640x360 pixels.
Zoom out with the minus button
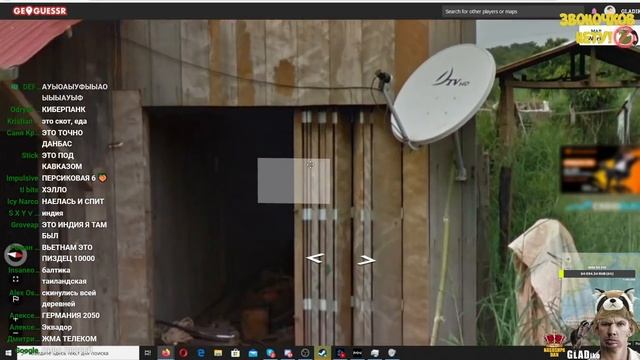tap(16, 333)
